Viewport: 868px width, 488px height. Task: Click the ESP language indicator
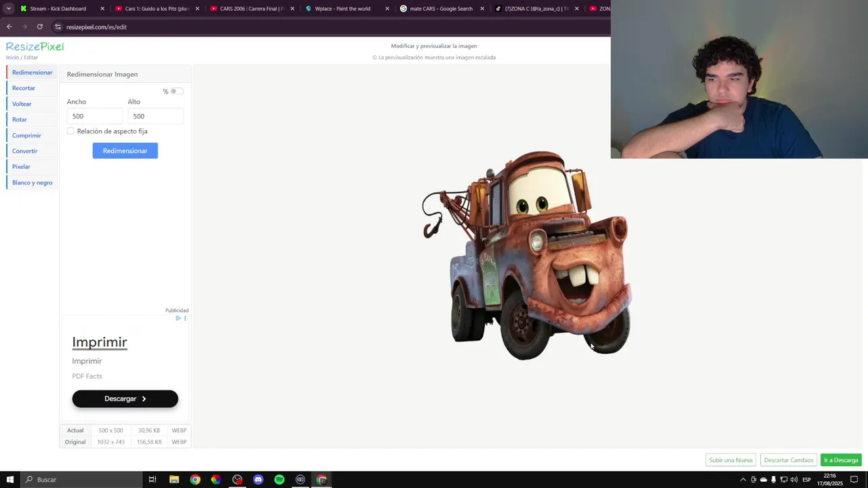807,479
